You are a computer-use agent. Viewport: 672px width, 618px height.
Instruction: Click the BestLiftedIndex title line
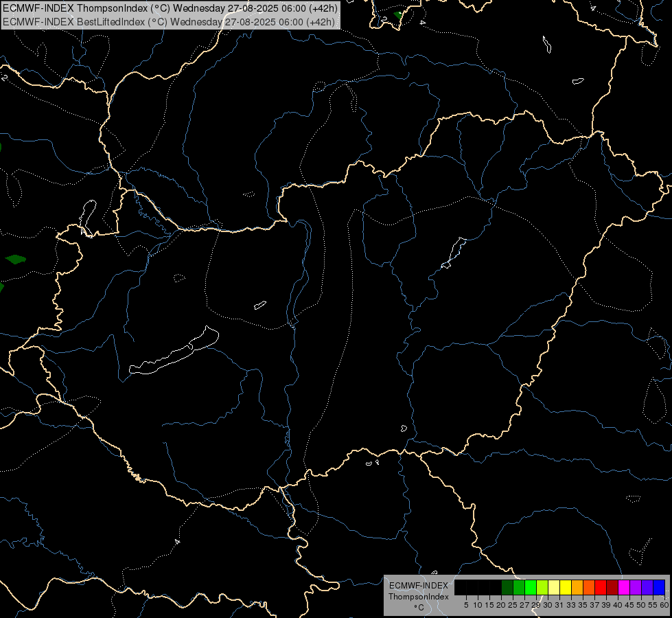point(169,22)
